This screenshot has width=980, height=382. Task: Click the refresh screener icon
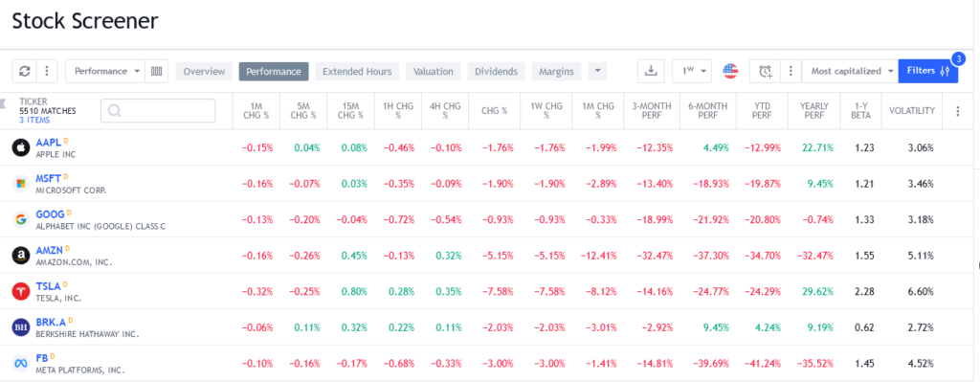point(24,71)
